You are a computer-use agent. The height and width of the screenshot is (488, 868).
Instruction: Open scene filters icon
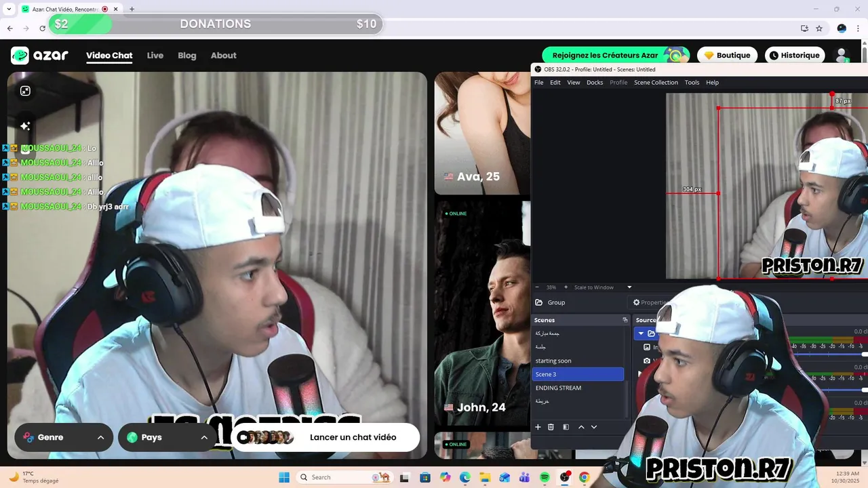[x=566, y=427]
